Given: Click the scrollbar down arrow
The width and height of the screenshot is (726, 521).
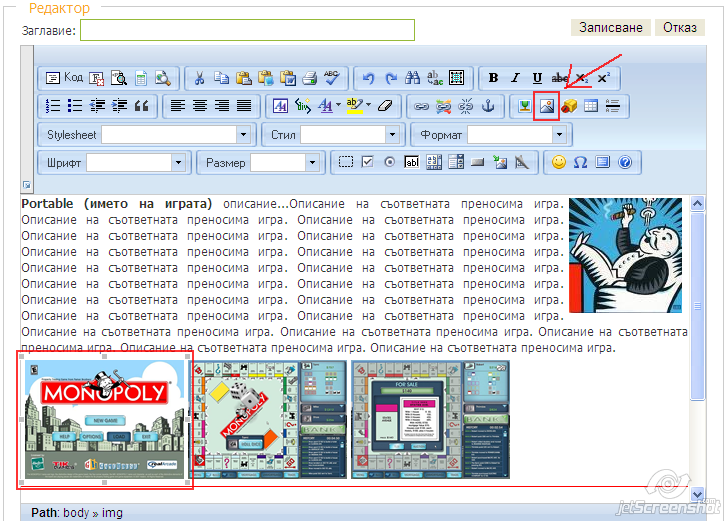Looking at the screenshot, I should point(697,494).
